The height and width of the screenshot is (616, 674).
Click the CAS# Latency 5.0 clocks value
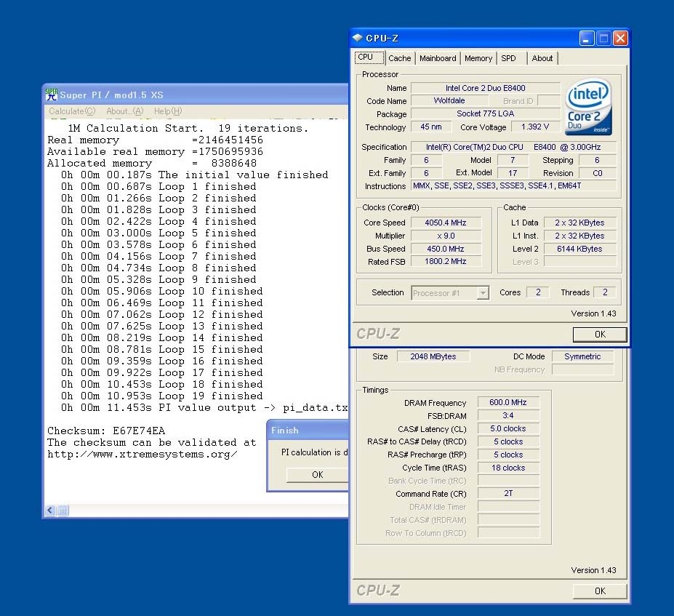click(508, 428)
